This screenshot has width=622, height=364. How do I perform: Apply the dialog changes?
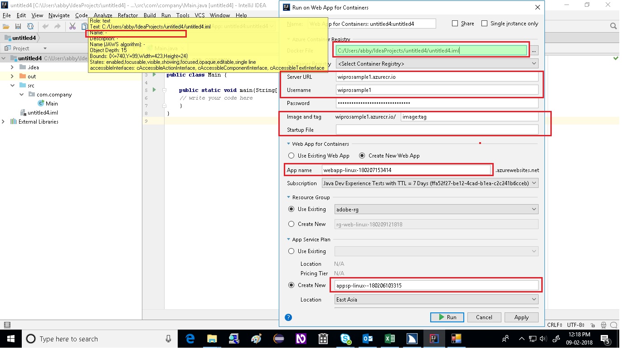[521, 317]
